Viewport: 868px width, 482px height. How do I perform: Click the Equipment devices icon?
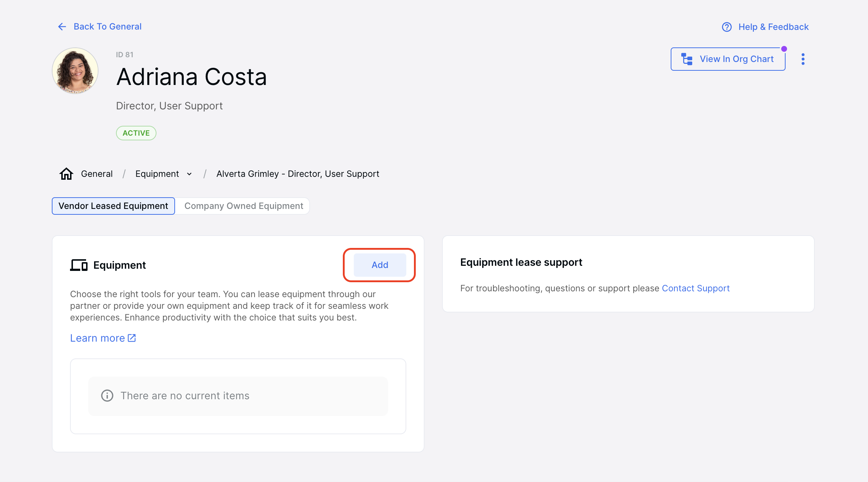point(79,265)
